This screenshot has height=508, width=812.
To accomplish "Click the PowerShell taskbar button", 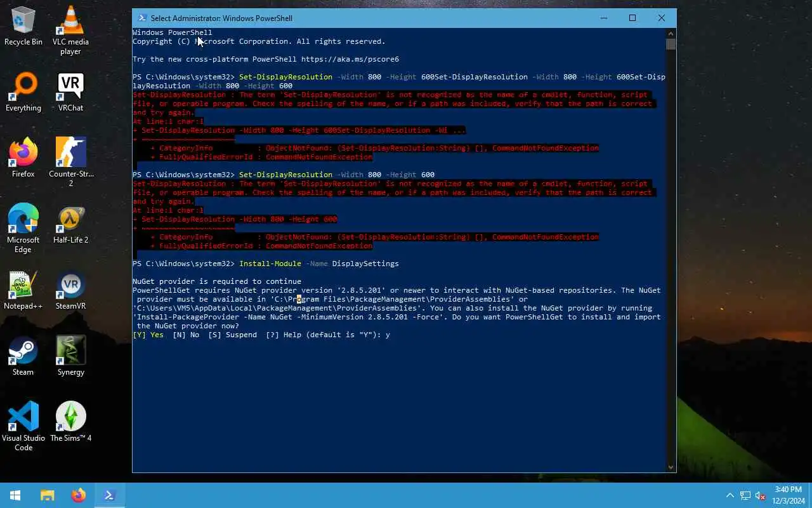I will [110, 495].
